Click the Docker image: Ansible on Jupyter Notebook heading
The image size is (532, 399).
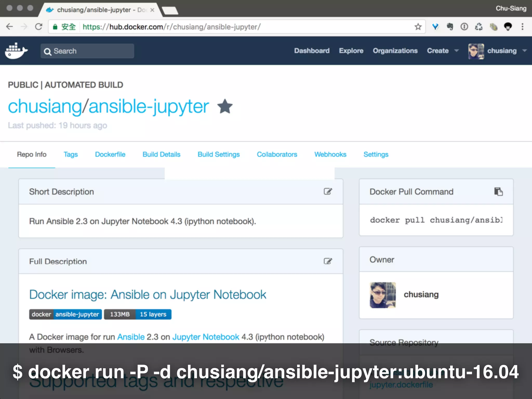click(x=148, y=295)
